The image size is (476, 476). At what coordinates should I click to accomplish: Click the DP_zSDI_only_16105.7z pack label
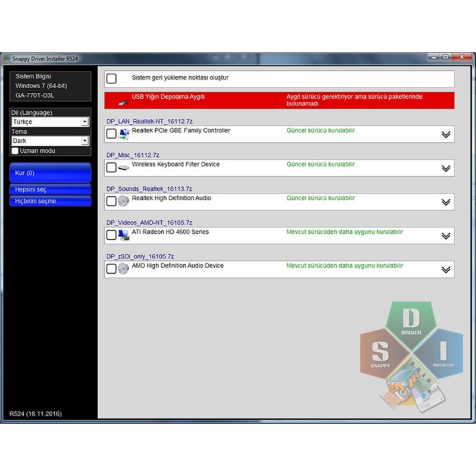(140, 256)
